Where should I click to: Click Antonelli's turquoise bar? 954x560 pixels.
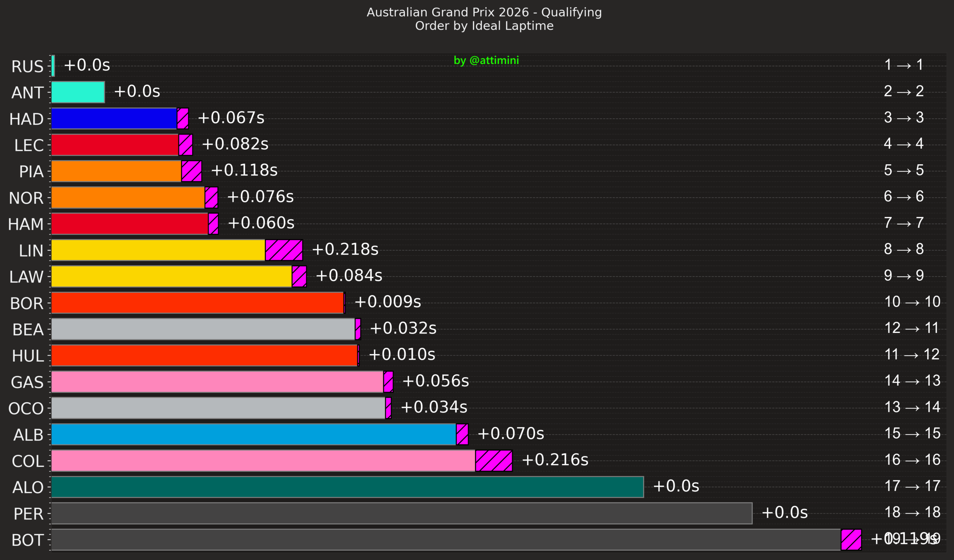pos(78,92)
